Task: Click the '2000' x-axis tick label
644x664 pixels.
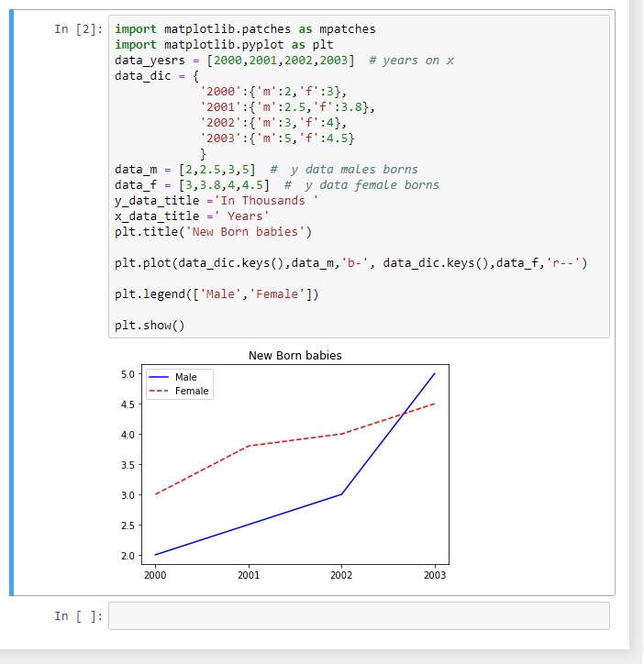Action: (155, 575)
